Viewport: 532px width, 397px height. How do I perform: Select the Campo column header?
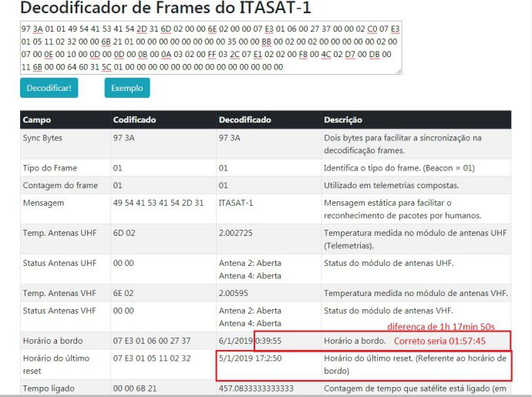[x=38, y=120]
